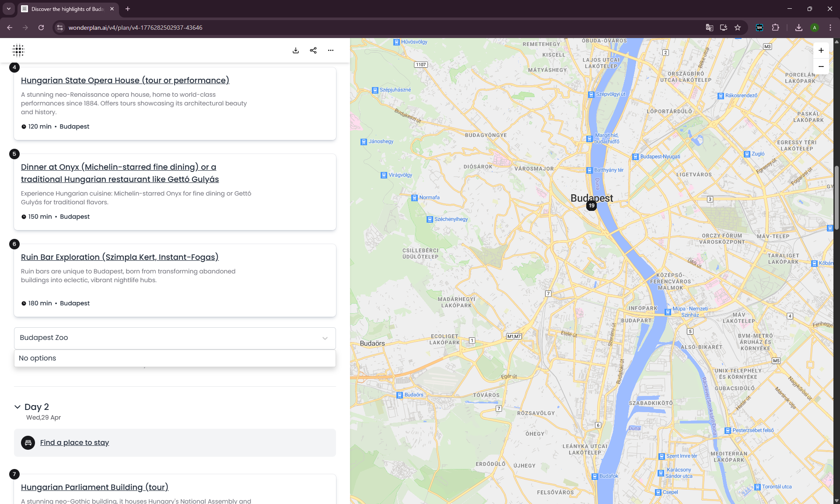Open a new browser tab

click(x=128, y=9)
